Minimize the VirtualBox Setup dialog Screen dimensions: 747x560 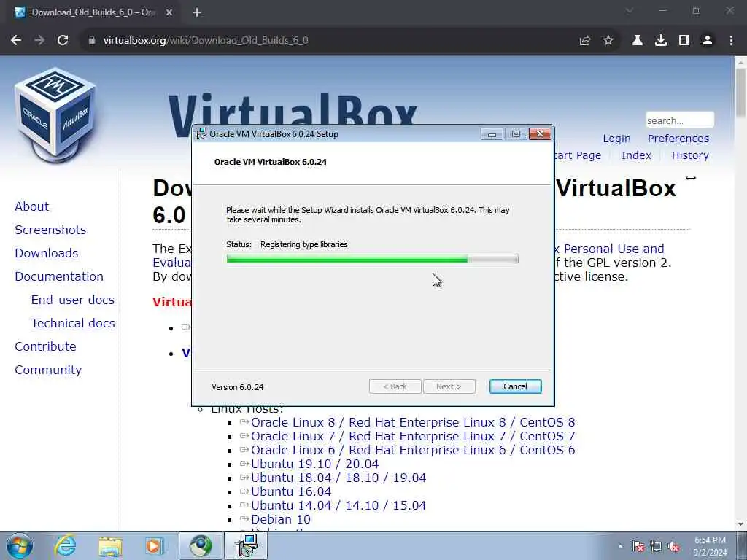click(x=492, y=134)
